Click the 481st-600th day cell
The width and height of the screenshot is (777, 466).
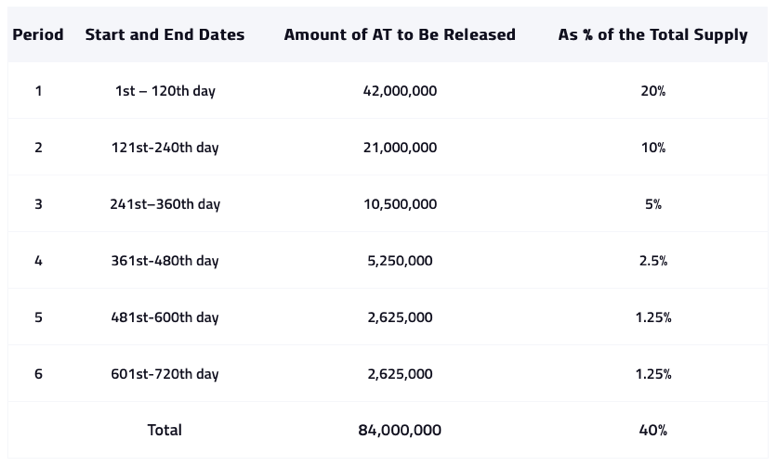tap(165, 317)
